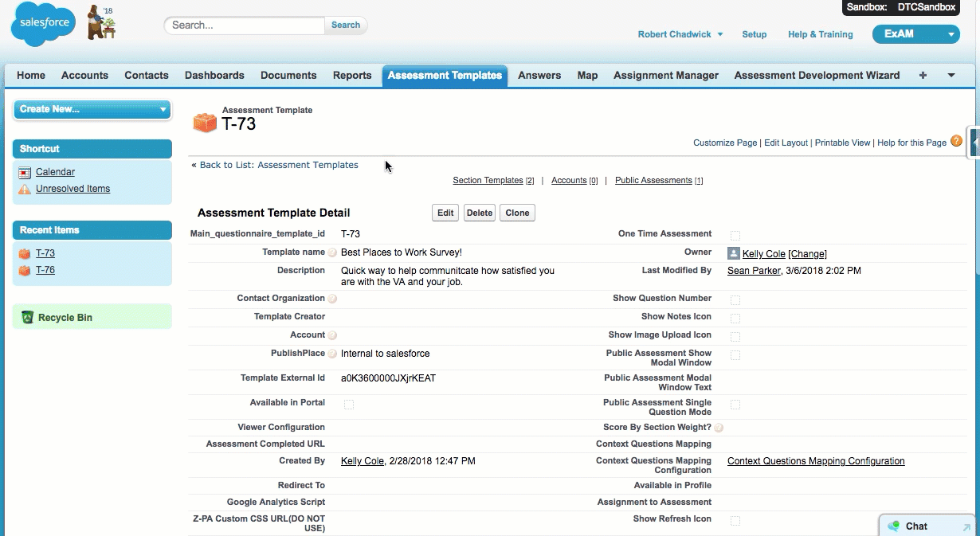Open the Assessment Development Wizard tab
Image resolution: width=980 pixels, height=536 pixels.
pyautogui.click(x=817, y=75)
